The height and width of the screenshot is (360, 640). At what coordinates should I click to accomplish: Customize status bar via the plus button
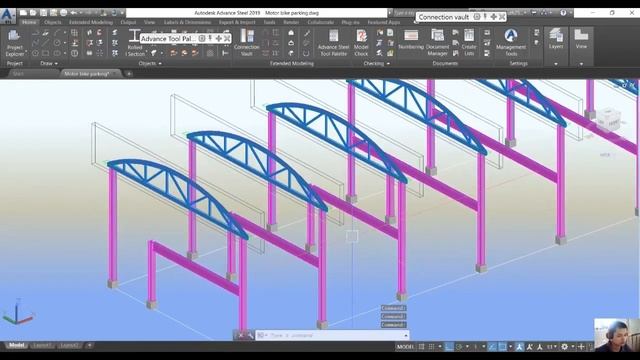click(581, 347)
